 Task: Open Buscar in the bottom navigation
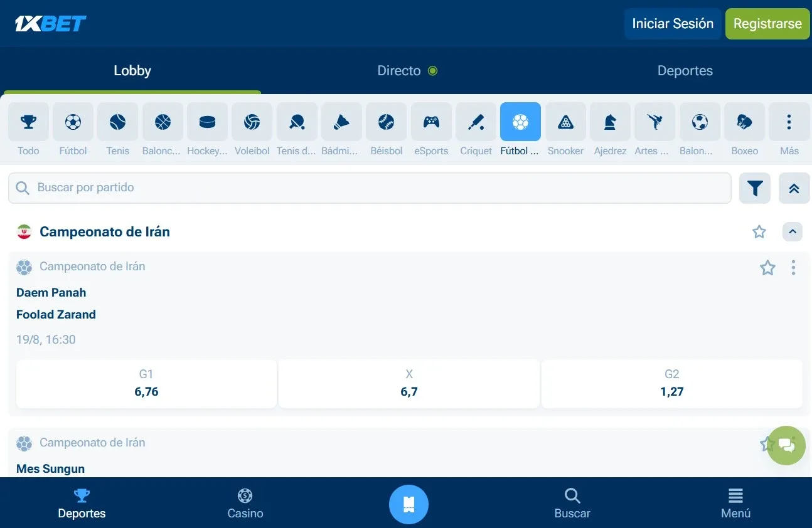[572, 504]
